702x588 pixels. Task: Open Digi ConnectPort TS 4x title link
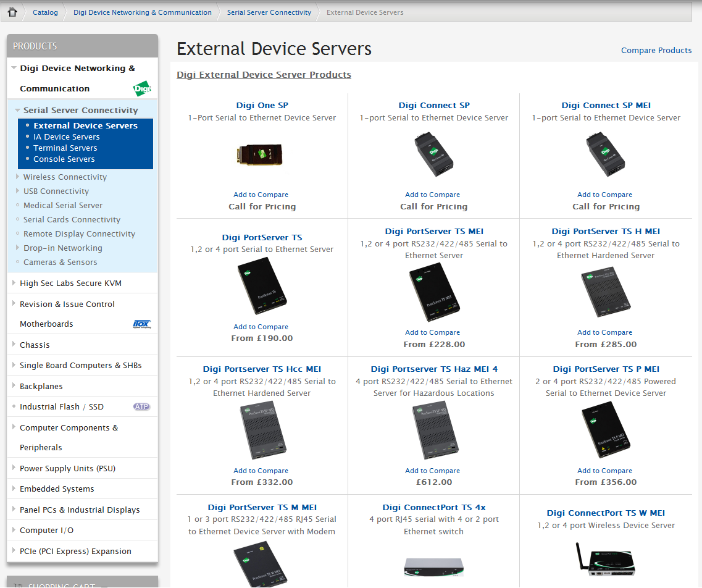pyautogui.click(x=434, y=507)
